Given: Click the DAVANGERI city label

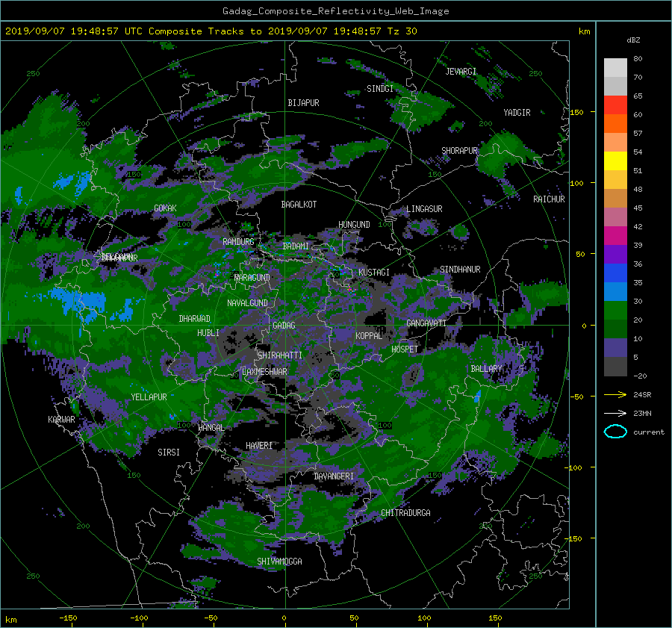Looking at the screenshot, I should (x=334, y=476).
